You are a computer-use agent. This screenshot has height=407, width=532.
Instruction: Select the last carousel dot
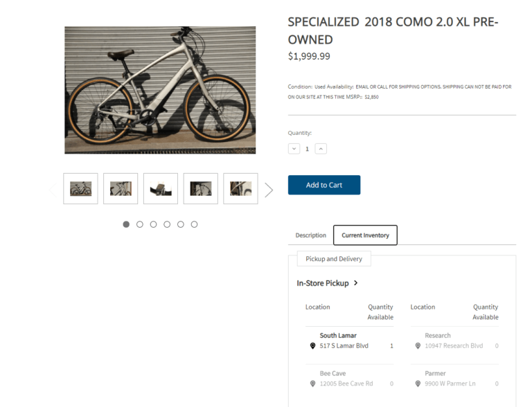tap(194, 224)
